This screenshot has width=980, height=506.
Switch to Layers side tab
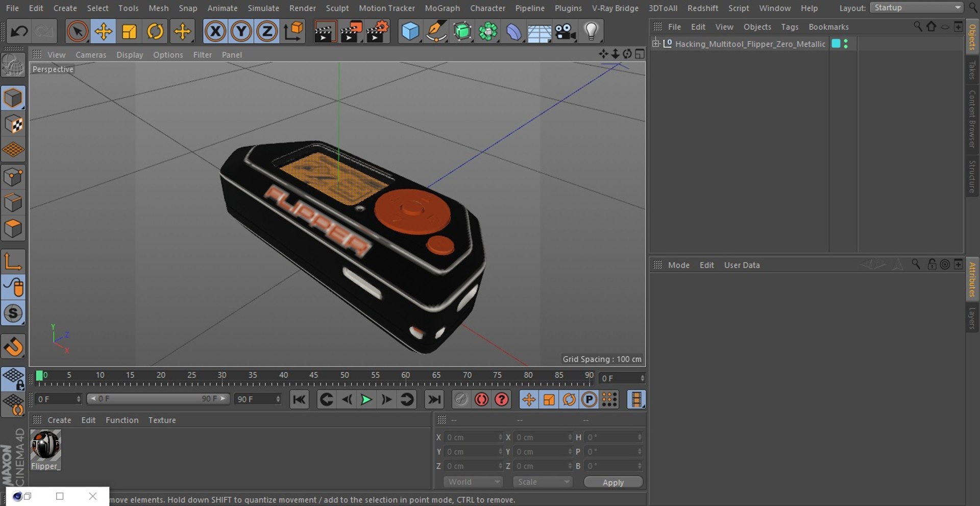pyautogui.click(x=972, y=318)
